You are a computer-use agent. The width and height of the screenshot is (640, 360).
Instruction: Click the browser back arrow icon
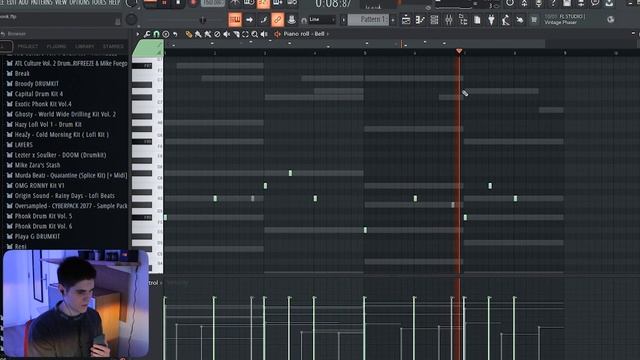click(3, 34)
